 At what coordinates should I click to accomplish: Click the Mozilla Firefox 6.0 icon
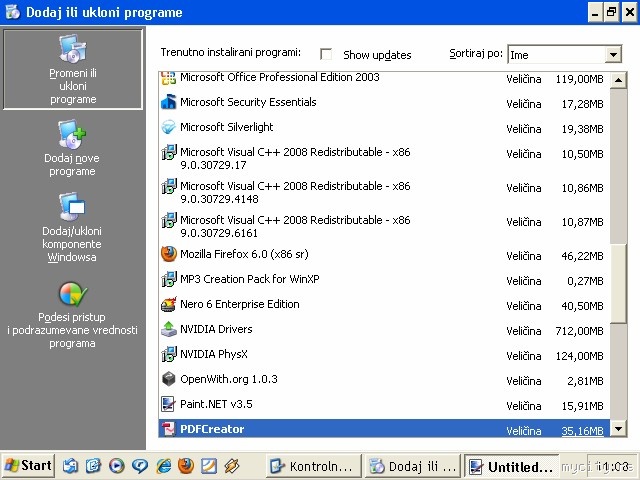[169, 254]
